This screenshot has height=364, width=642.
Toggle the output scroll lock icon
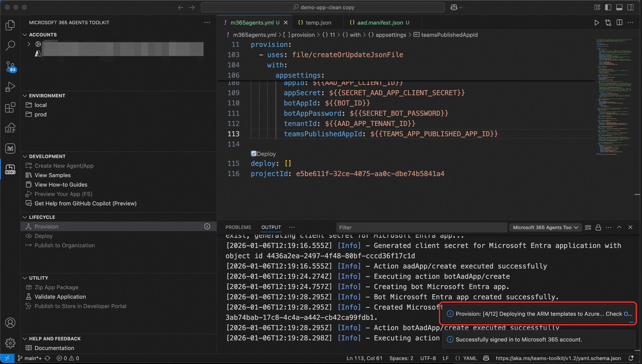tap(598, 227)
